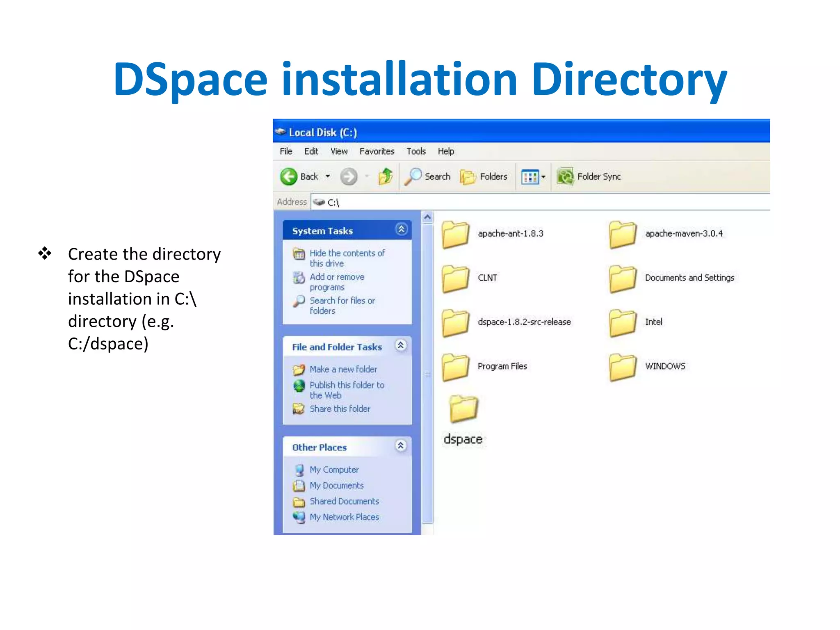840x630 pixels.
Task: Click task pane scrollbar up arrow
Action: pos(427,217)
